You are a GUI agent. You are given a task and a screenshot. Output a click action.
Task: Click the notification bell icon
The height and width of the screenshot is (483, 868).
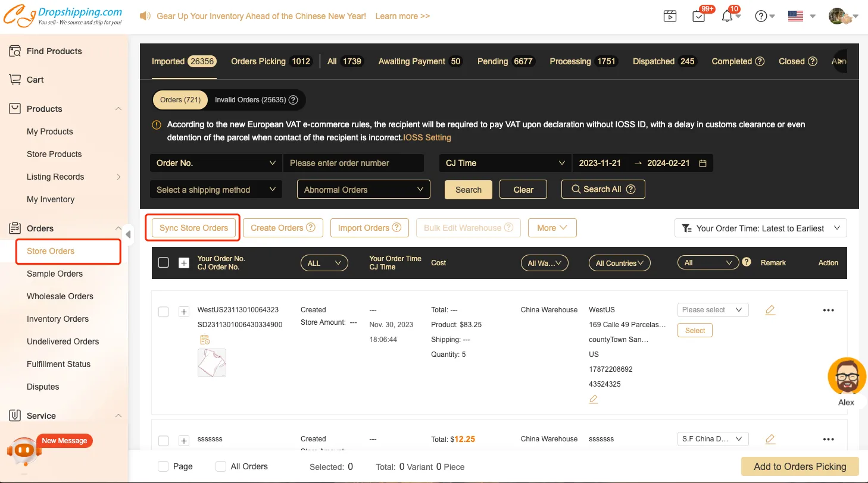click(727, 16)
